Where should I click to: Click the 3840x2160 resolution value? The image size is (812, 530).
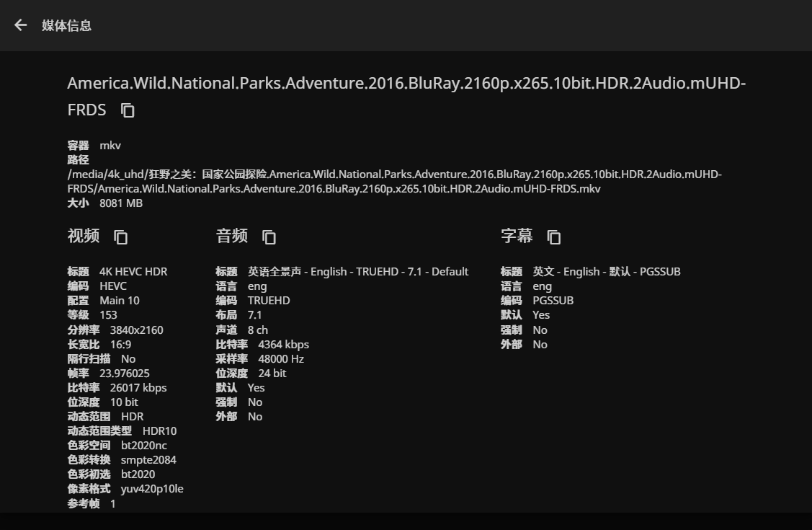click(136, 330)
